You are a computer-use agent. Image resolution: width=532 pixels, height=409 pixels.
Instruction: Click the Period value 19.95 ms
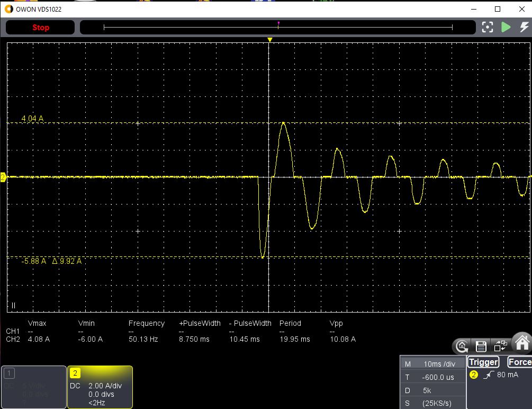tap(294, 339)
